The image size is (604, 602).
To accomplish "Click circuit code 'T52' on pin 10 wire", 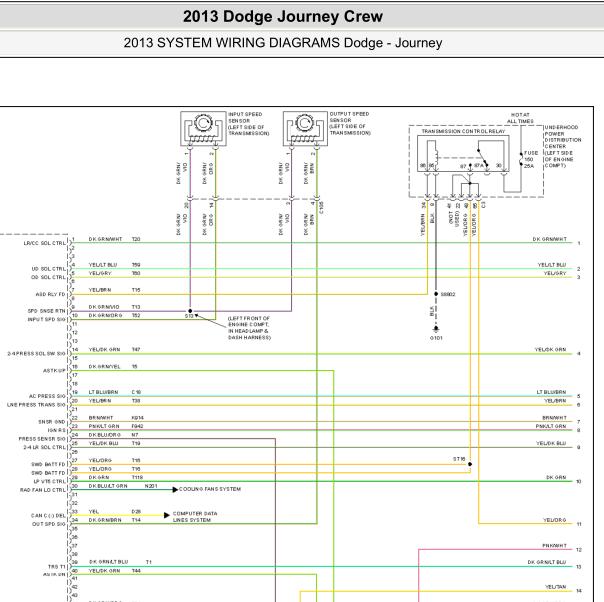I will click(x=136, y=315).
